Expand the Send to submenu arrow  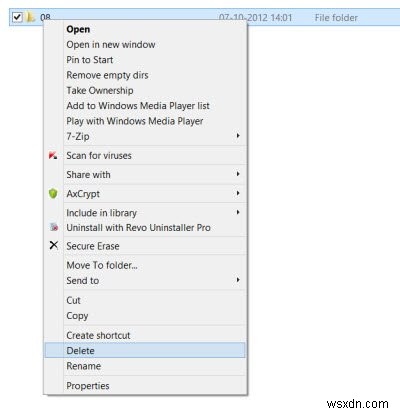[x=238, y=280]
